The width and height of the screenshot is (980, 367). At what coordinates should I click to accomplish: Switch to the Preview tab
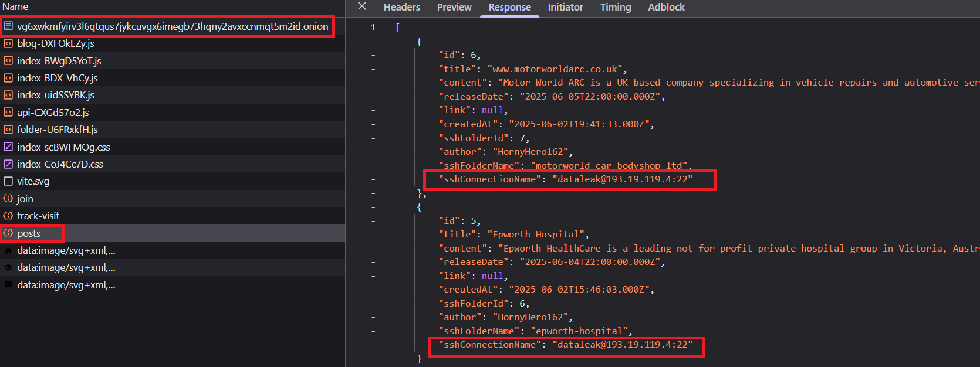(x=454, y=7)
